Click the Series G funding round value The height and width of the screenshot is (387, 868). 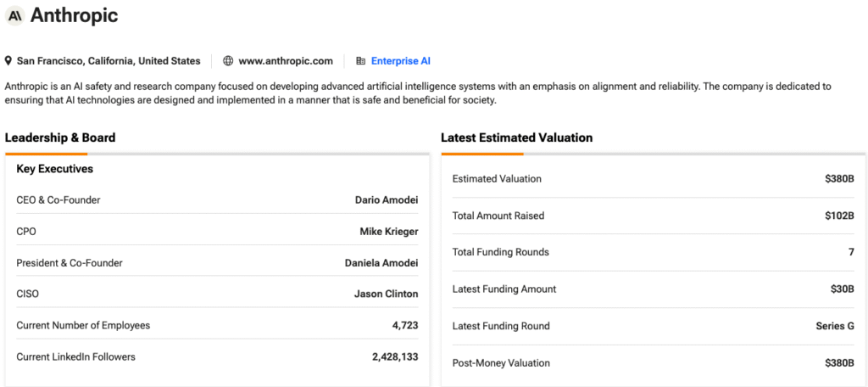click(x=834, y=326)
